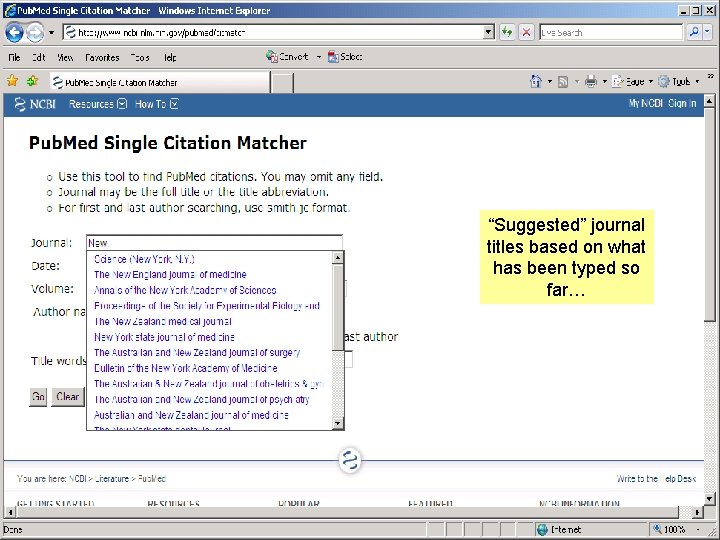Click the Refresh page icon
This screenshot has height=540, width=720.
click(x=507, y=32)
